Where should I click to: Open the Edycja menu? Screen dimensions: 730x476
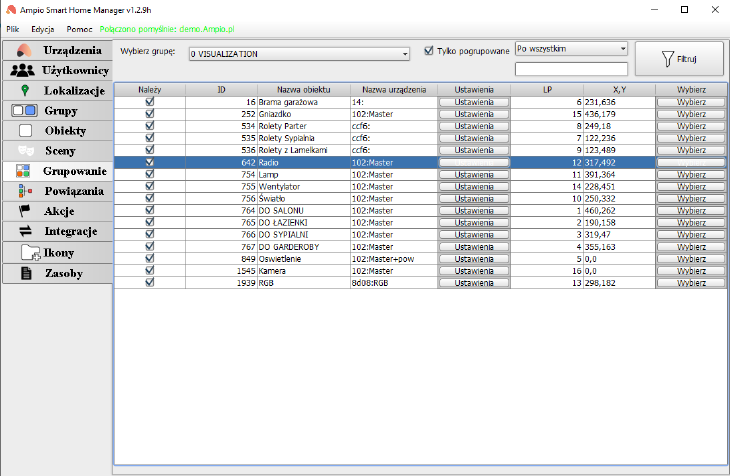pos(43,29)
